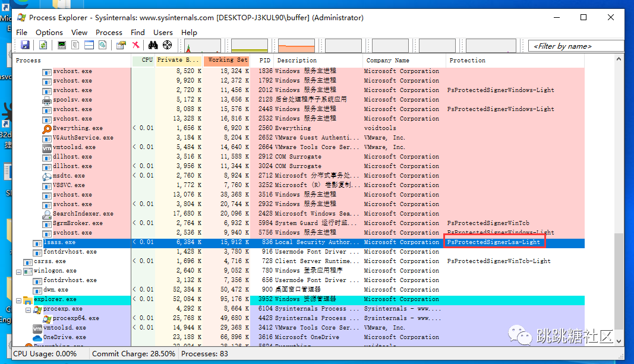The image size is (634, 364).
Task: Click the Microsoft OneDrive description cell
Action: [307, 337]
